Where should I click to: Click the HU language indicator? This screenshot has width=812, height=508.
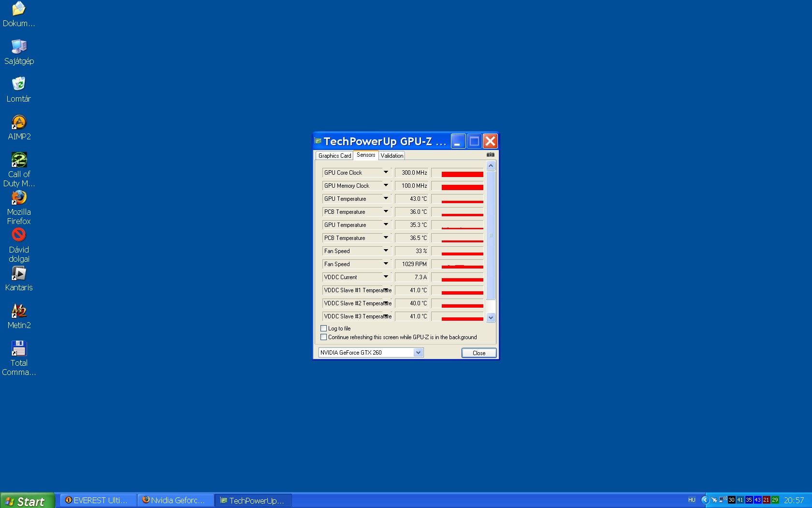point(692,500)
